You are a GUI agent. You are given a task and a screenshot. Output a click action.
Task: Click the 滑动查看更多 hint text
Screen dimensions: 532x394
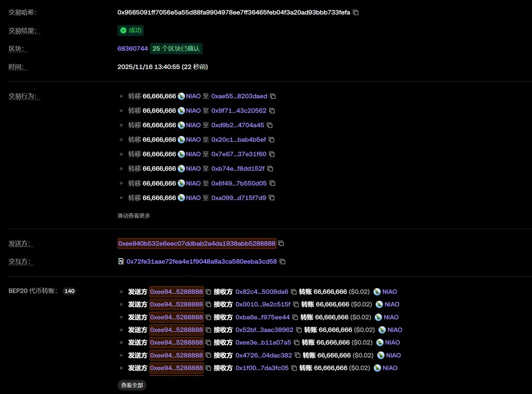(x=134, y=216)
